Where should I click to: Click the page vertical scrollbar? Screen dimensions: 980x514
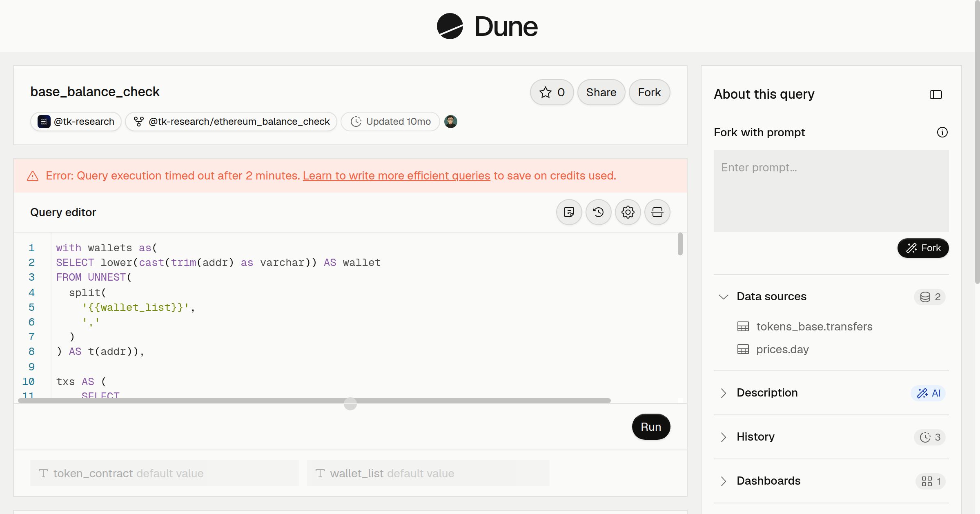coord(977,142)
